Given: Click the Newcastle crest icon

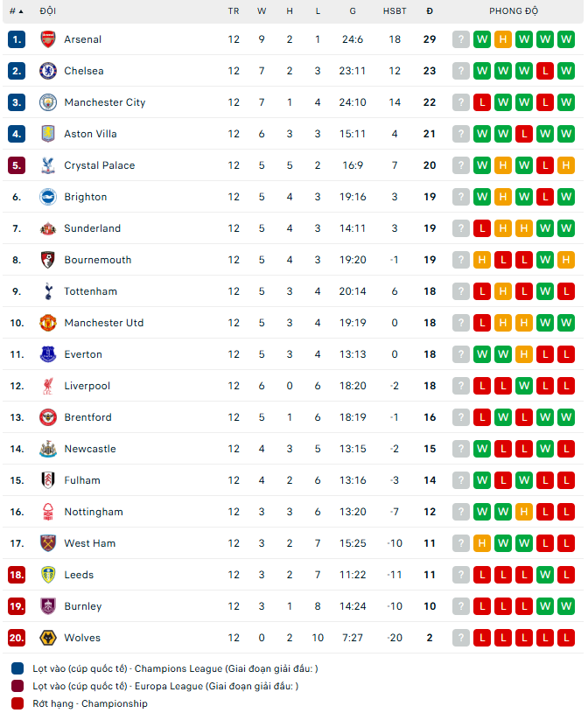Looking at the screenshot, I should 48,449.
